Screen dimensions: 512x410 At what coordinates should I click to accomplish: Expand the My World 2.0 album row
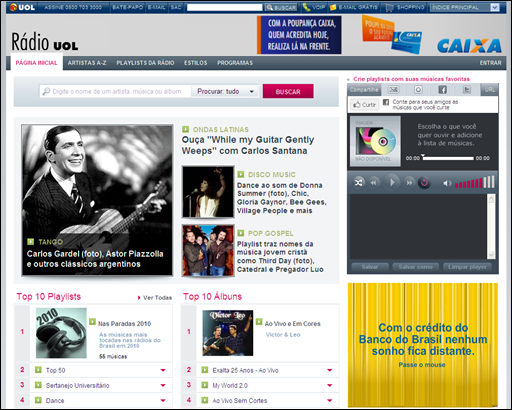(x=330, y=385)
